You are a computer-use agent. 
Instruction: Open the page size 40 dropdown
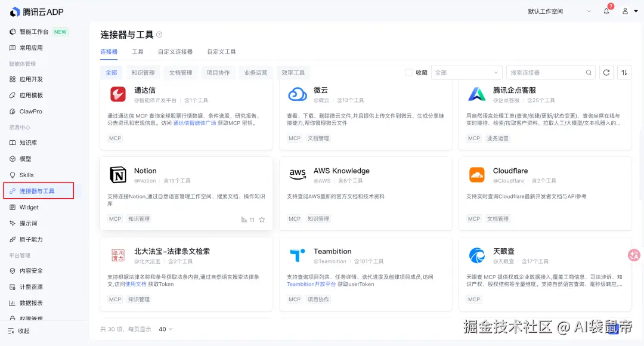tap(166, 329)
